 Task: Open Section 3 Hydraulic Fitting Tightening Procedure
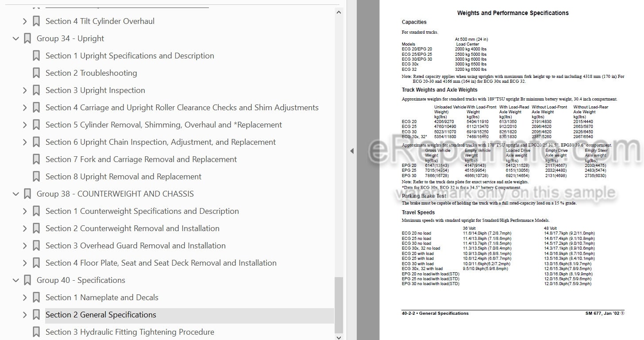click(x=130, y=332)
